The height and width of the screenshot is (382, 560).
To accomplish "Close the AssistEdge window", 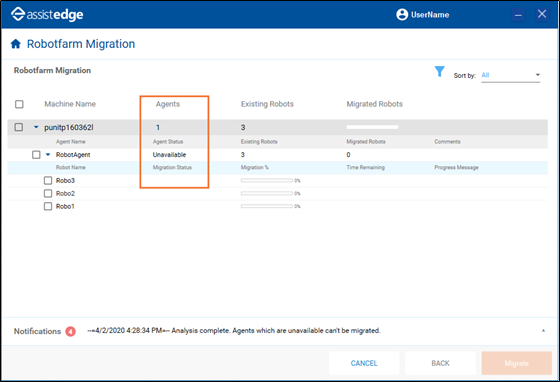I will tap(542, 14).
